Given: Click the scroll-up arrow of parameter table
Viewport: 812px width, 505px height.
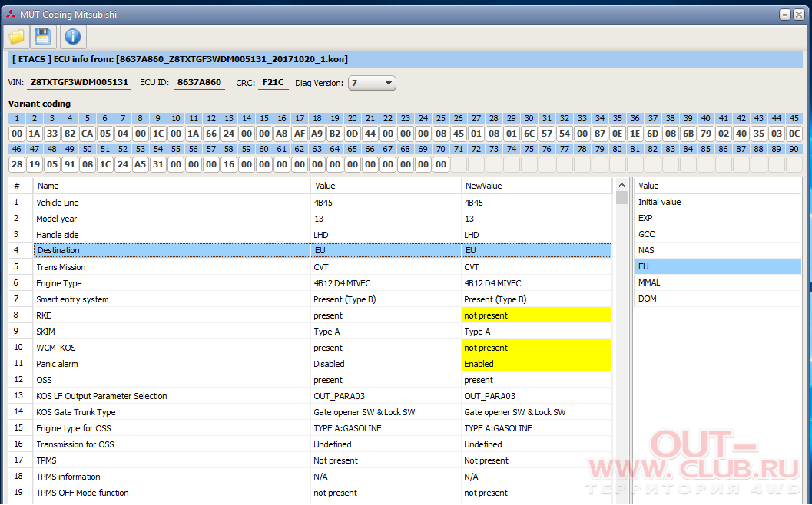Looking at the screenshot, I should [x=622, y=185].
